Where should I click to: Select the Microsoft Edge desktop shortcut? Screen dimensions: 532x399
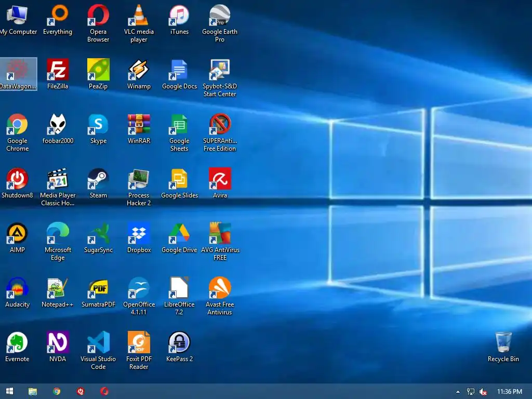[58, 242]
